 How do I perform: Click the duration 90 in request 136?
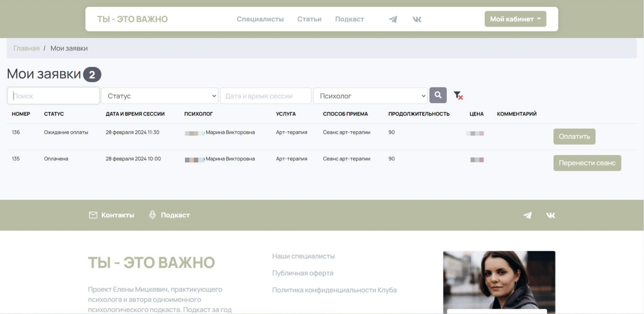(x=392, y=132)
